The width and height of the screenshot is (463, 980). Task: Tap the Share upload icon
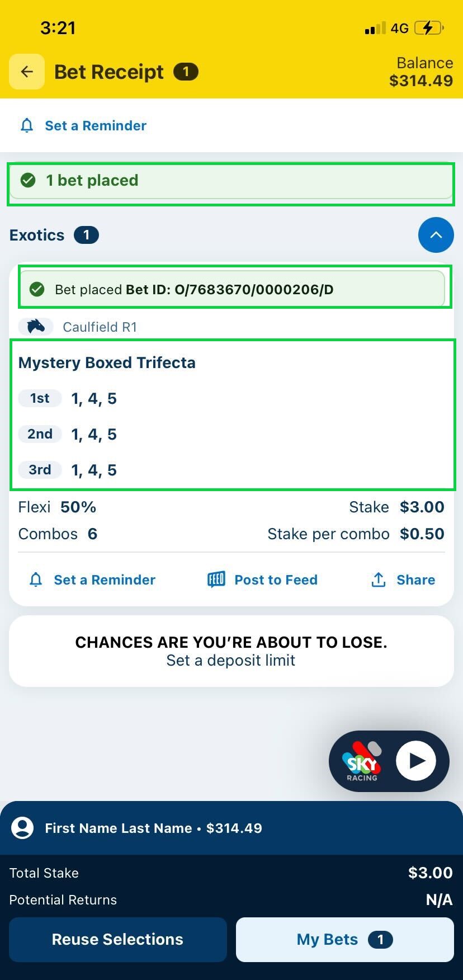[379, 579]
